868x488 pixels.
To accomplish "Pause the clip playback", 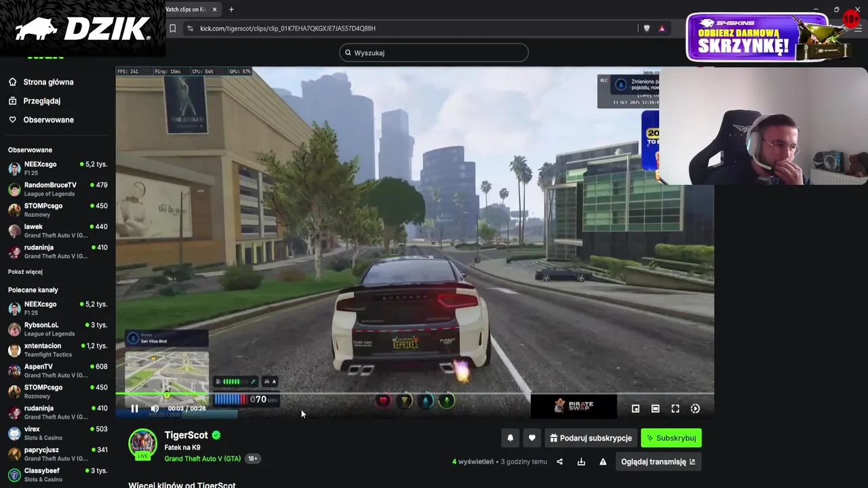I will 134,409.
